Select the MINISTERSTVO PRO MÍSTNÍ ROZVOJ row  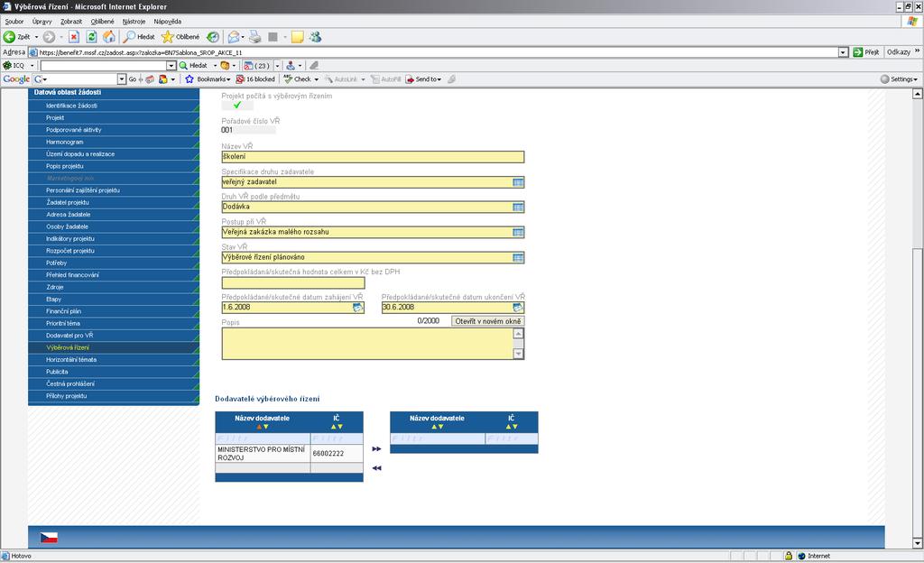pos(289,454)
